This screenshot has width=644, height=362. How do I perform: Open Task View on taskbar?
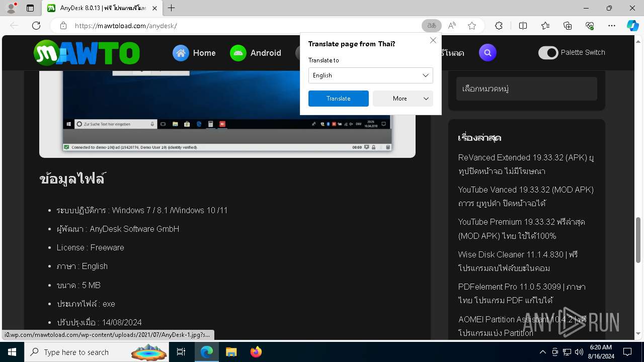click(x=181, y=352)
